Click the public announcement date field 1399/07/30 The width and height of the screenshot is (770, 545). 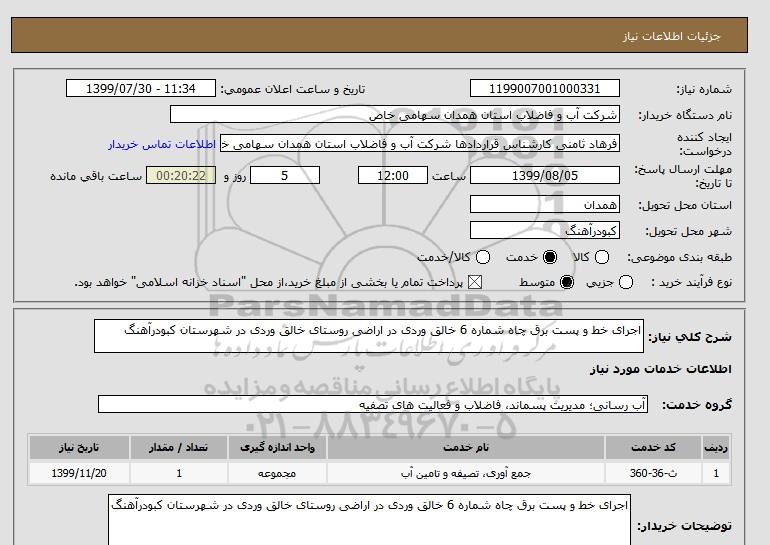coord(140,89)
